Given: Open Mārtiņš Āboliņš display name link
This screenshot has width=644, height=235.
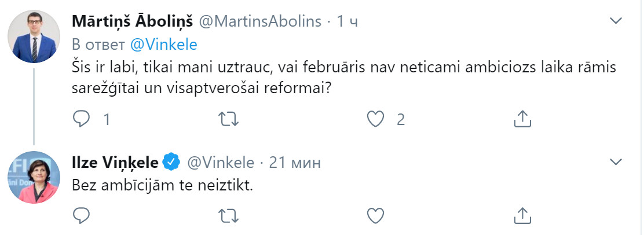Looking at the screenshot, I should point(132,21).
